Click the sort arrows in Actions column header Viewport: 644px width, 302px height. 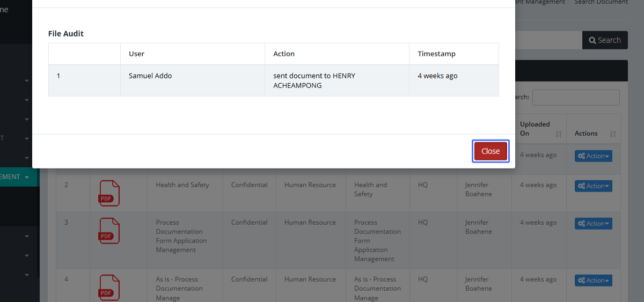613,134
